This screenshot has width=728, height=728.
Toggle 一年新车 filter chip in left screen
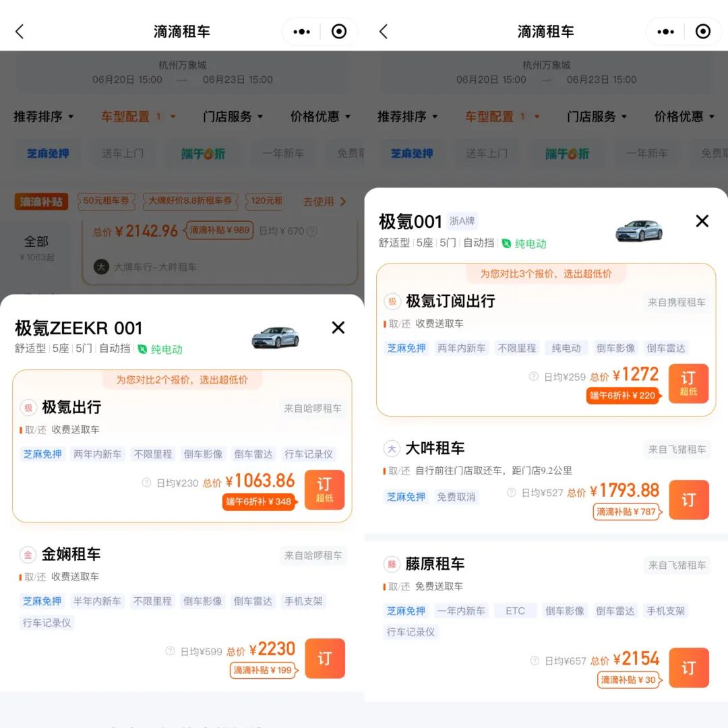pos(282,153)
